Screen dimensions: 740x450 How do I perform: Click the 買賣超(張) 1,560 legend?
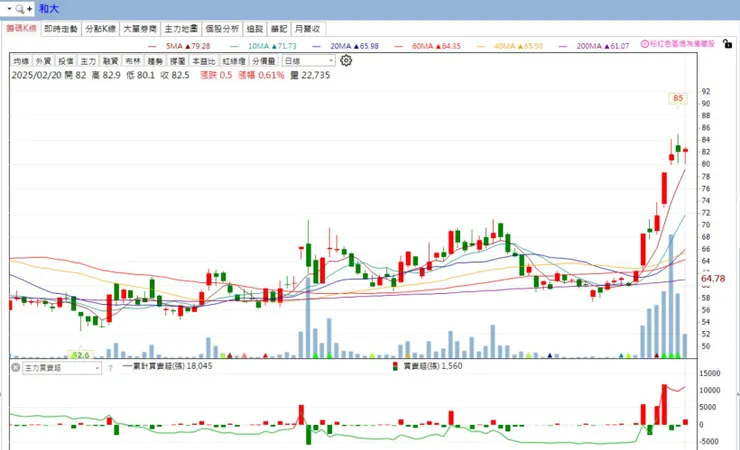433,366
